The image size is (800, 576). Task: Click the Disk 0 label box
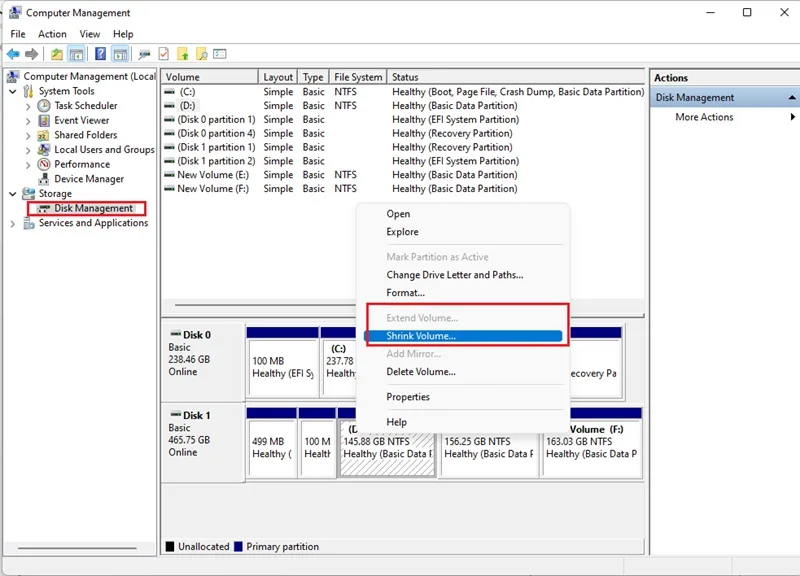[203, 362]
